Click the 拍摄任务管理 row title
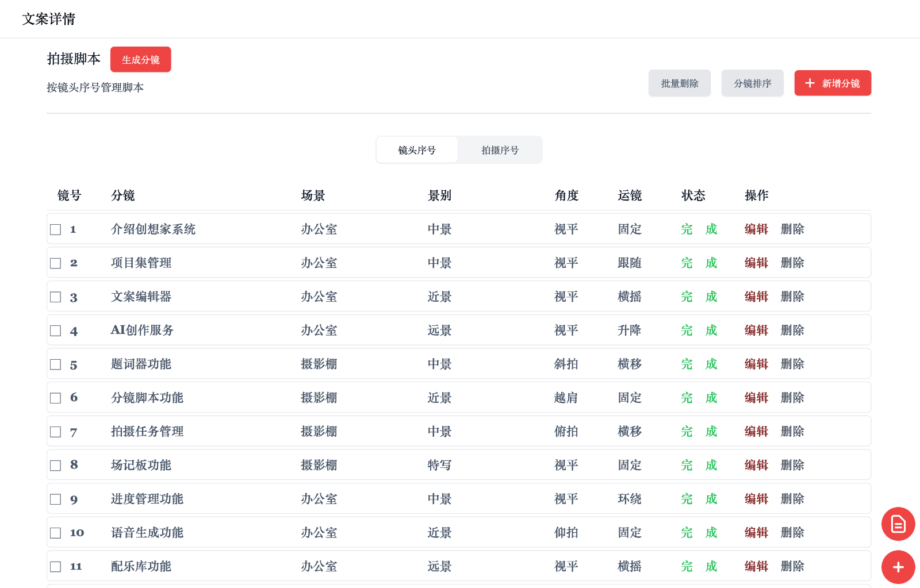The image size is (920, 588). point(147,432)
